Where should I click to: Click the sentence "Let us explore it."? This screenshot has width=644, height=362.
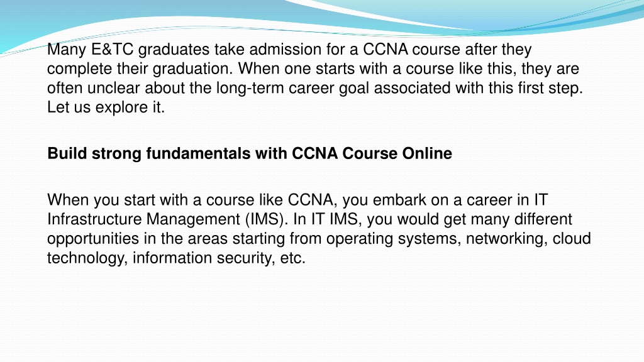(106, 107)
